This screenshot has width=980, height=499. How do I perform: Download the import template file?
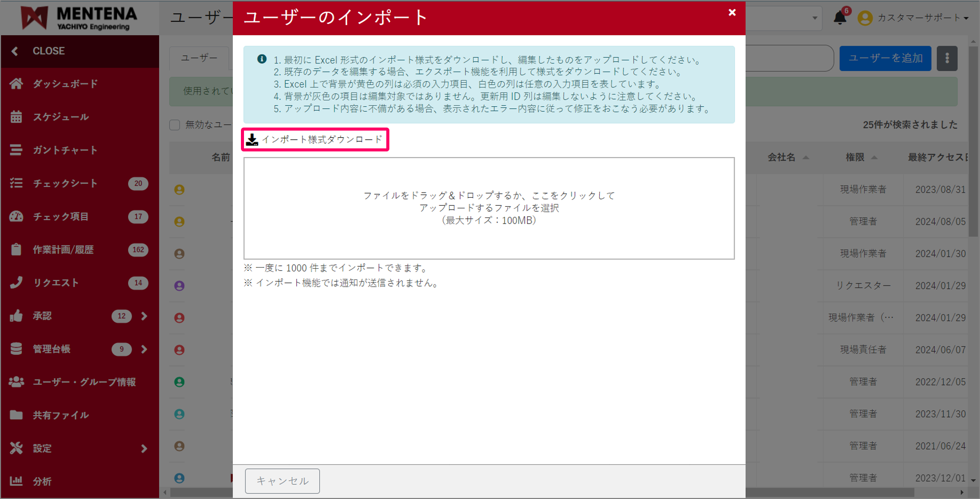click(315, 139)
